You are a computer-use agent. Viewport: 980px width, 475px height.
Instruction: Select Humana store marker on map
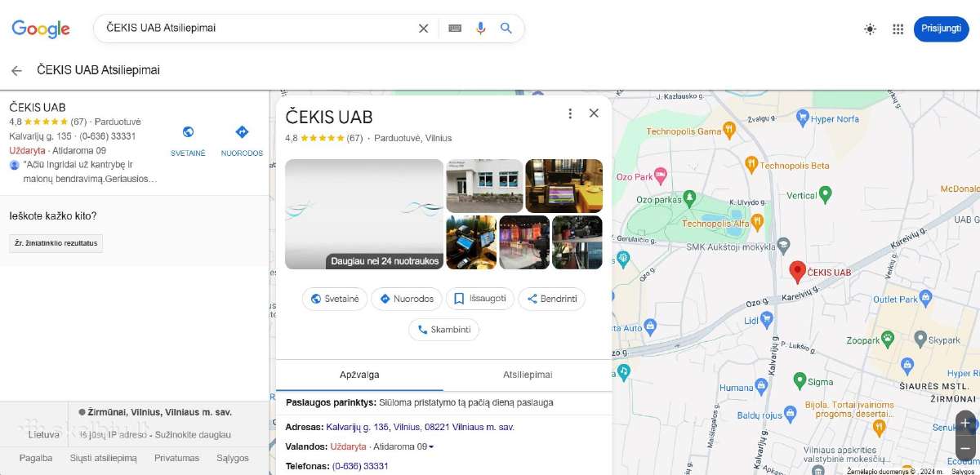click(x=762, y=386)
